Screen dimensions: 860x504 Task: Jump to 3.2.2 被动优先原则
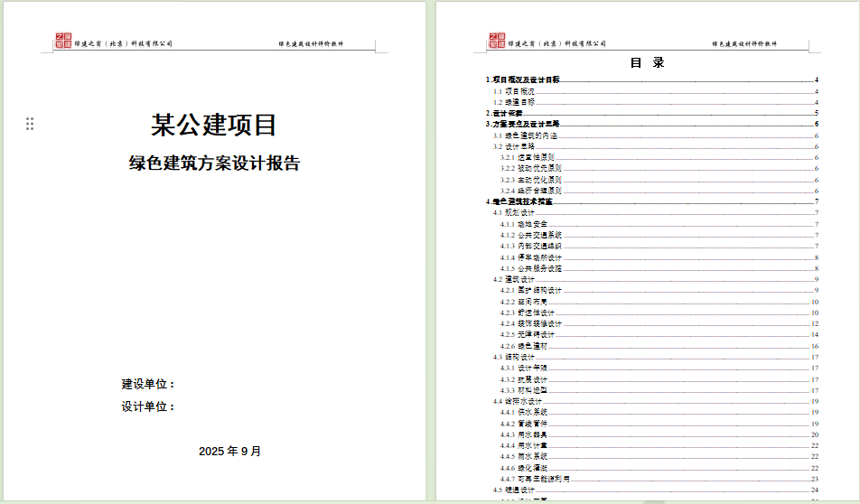coord(659,168)
